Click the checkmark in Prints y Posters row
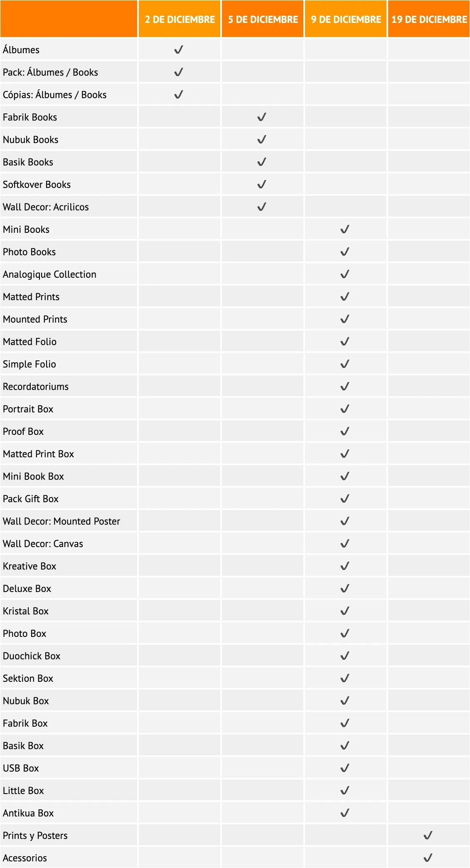Viewport: 470px width, 868px height. pyautogui.click(x=428, y=836)
